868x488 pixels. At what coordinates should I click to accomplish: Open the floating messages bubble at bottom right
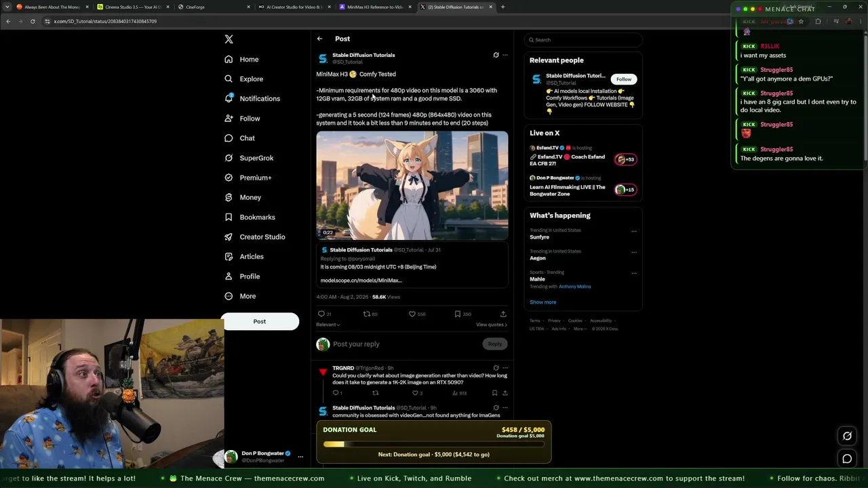pos(847,459)
